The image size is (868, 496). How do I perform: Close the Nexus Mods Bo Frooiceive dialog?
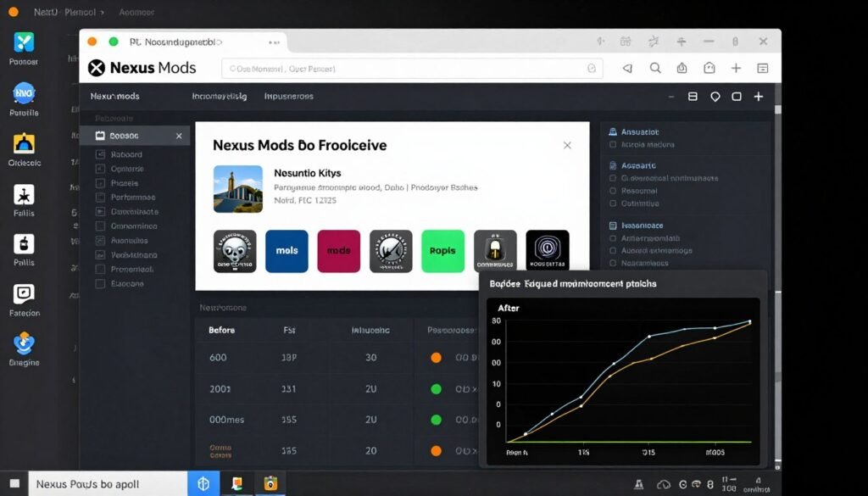pos(567,145)
